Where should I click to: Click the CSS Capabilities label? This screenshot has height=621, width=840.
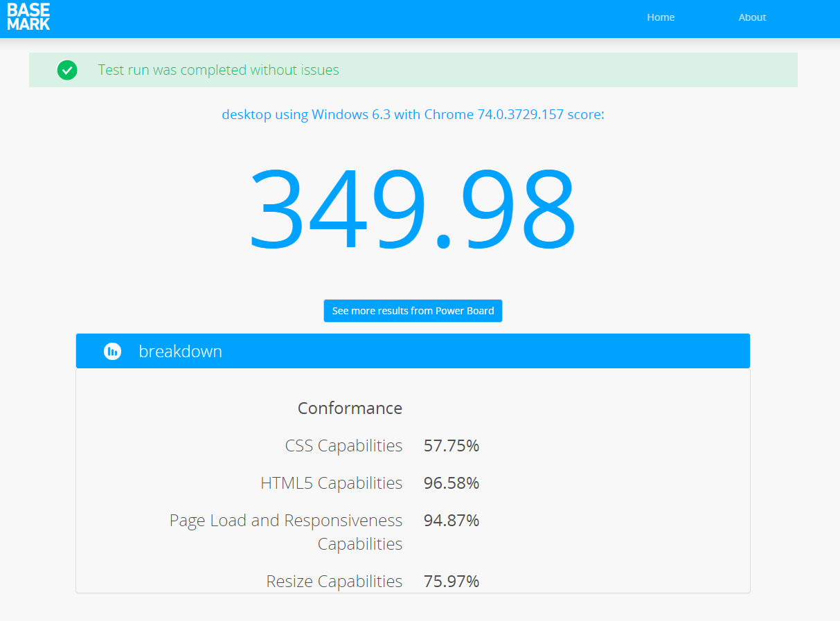[343, 446]
